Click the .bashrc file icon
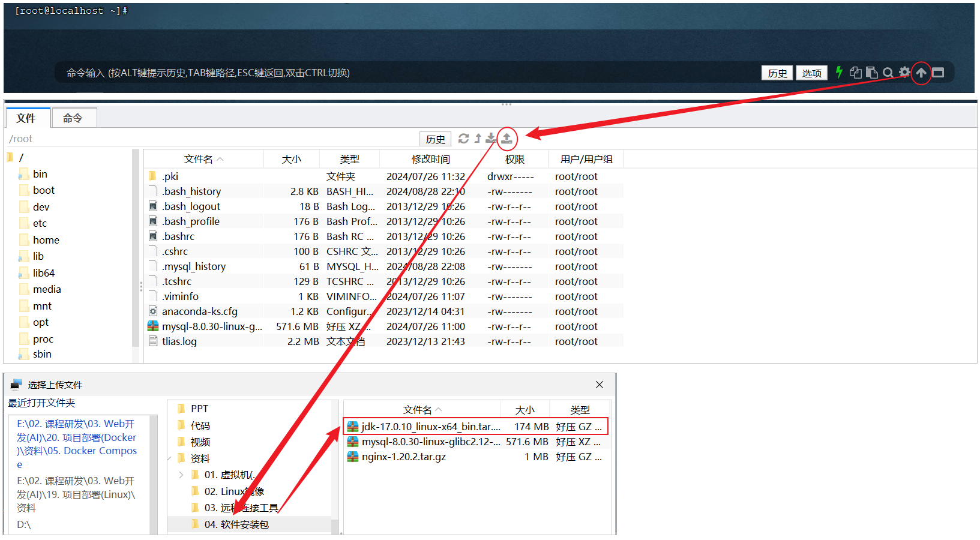980x540 pixels. click(153, 236)
